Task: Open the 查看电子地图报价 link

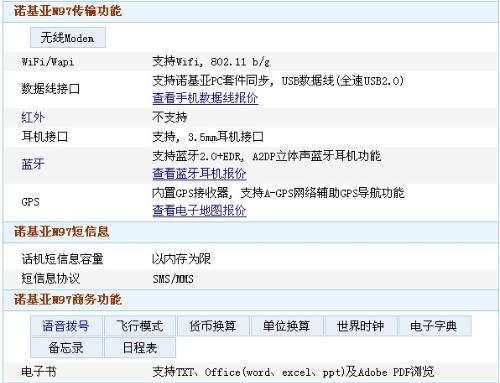Action: [x=199, y=210]
